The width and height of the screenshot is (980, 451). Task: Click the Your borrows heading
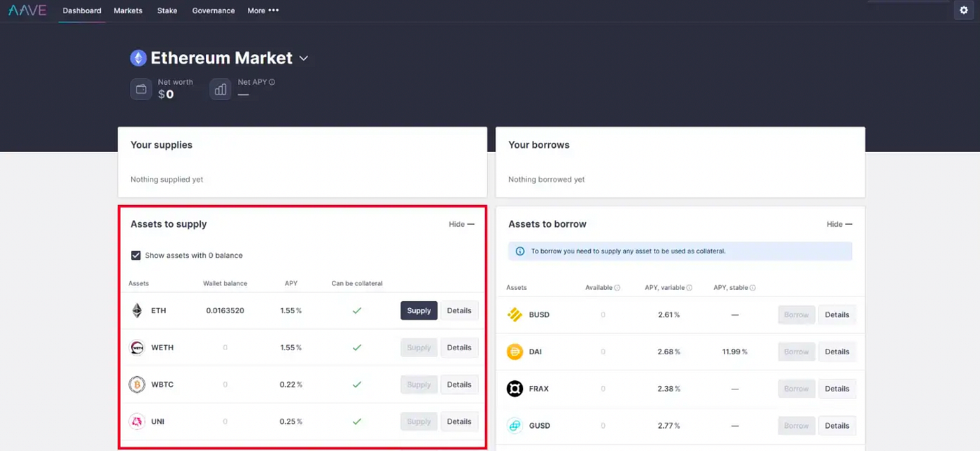pyautogui.click(x=539, y=145)
